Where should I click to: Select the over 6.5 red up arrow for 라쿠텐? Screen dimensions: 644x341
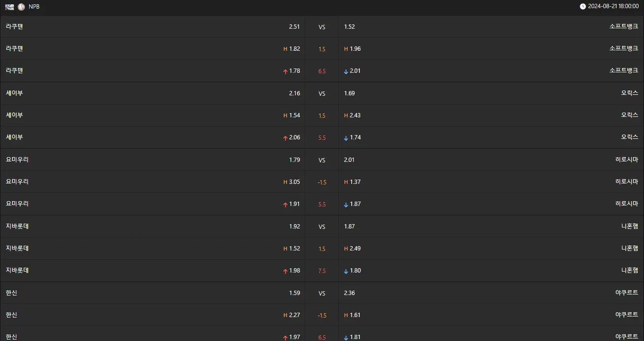click(286, 71)
